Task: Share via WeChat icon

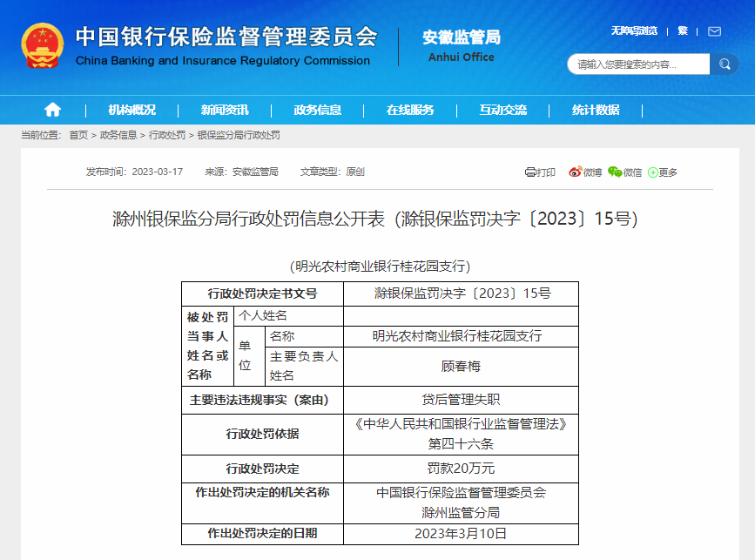Action: click(615, 172)
